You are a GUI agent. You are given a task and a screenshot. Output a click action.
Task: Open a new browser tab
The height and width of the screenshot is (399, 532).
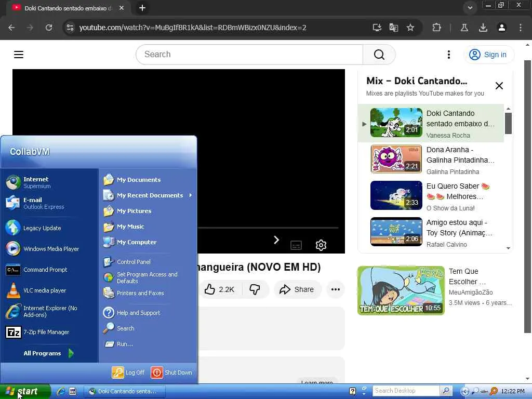pyautogui.click(x=142, y=8)
